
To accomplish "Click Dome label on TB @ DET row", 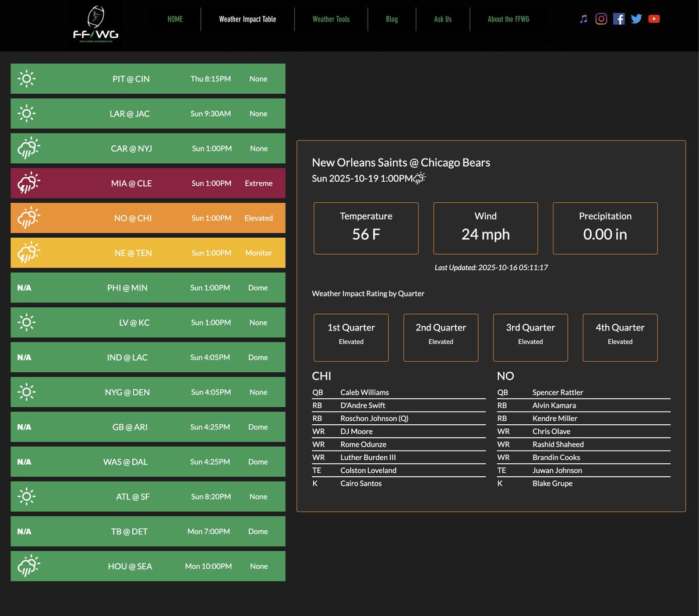I will click(x=258, y=531).
